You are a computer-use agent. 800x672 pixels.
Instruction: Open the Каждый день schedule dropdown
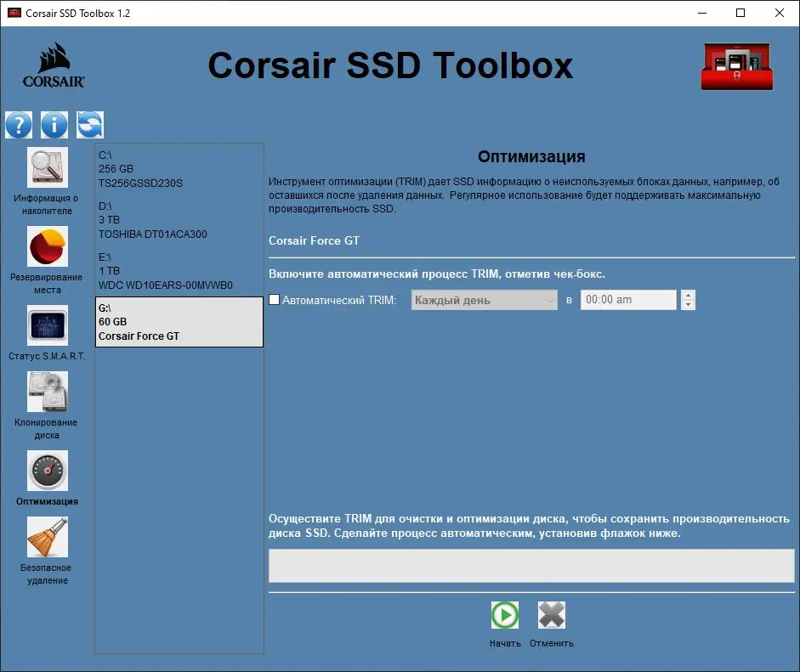tap(484, 299)
